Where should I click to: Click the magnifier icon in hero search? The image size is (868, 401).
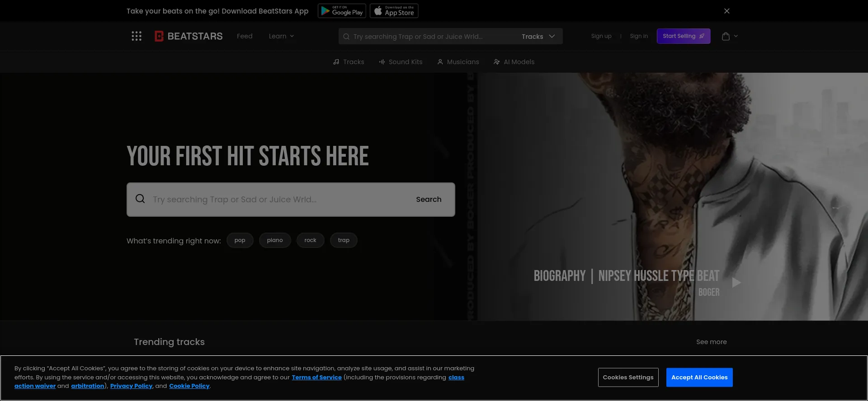coord(140,199)
